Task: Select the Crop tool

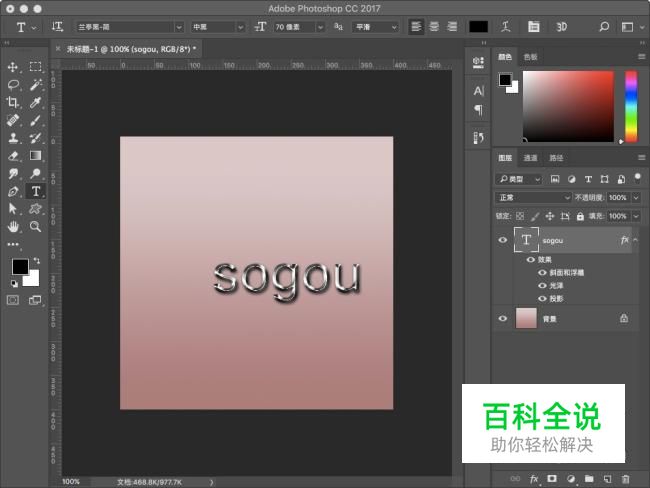Action: click(x=13, y=102)
